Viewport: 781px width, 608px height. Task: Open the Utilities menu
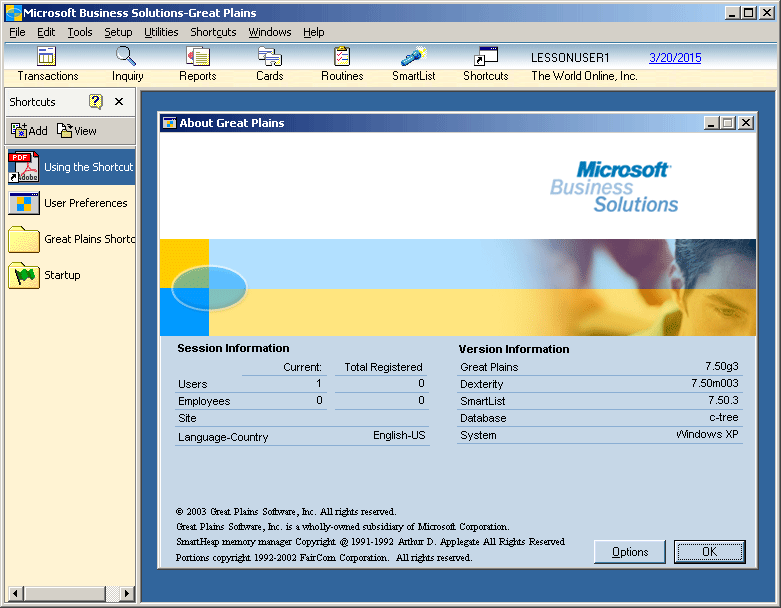point(161,32)
